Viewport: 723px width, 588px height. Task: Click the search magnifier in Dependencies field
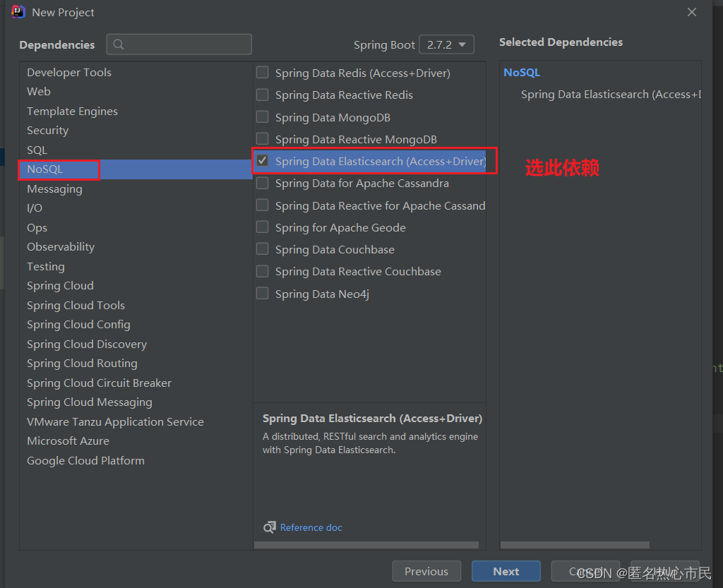118,44
